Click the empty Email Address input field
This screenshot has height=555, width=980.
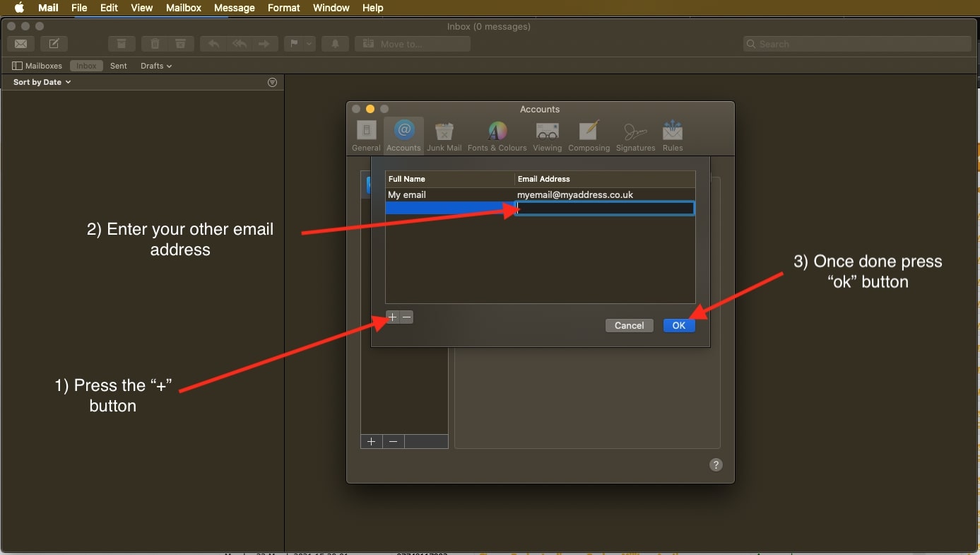(606, 209)
